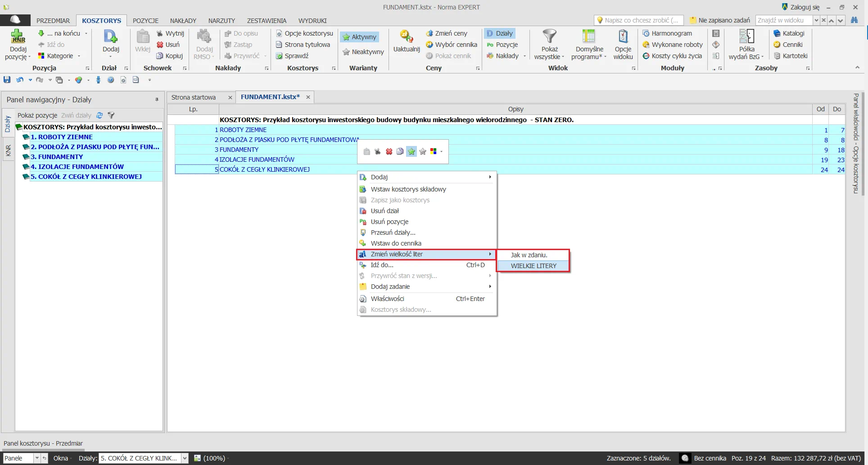Toggle the Aktywny variant button
Viewport: 868px width, 465px height.
click(x=359, y=37)
